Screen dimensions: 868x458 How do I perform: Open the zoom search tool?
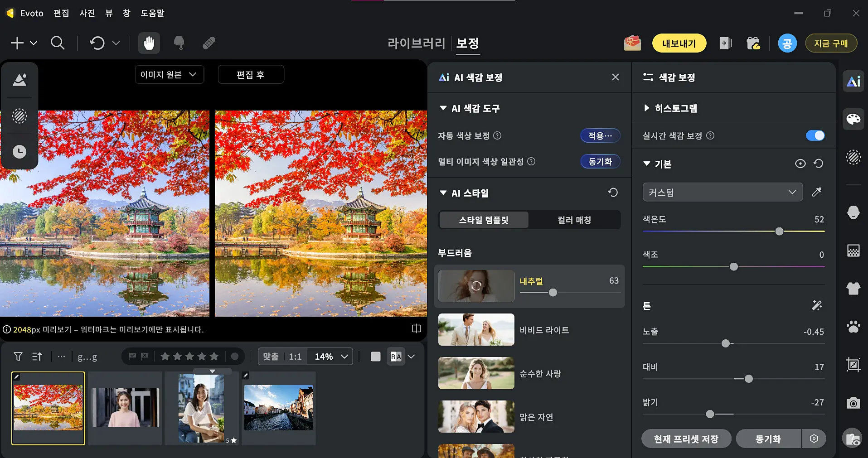pos(58,43)
